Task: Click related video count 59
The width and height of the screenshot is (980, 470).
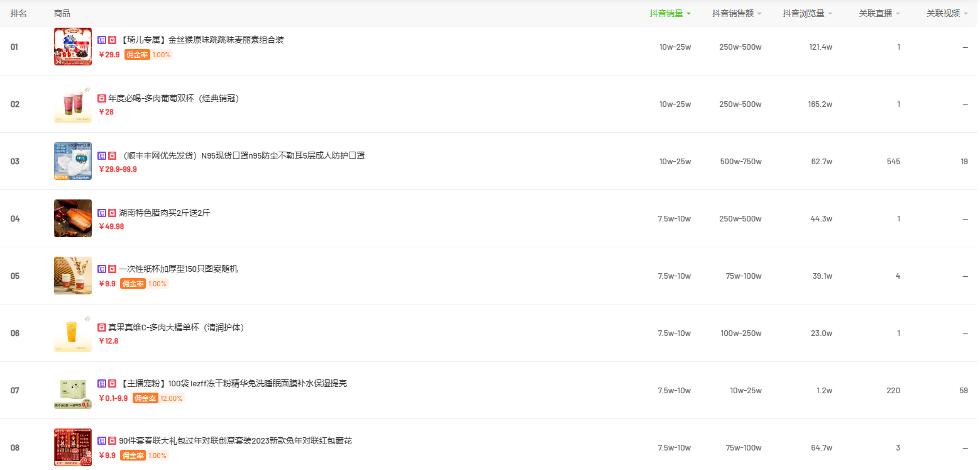Action: click(x=964, y=391)
